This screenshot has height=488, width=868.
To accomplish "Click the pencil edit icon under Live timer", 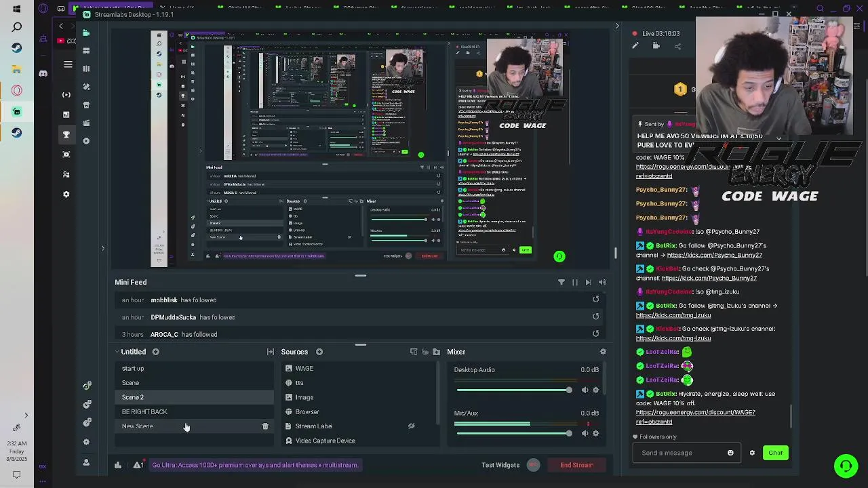I will [635, 46].
